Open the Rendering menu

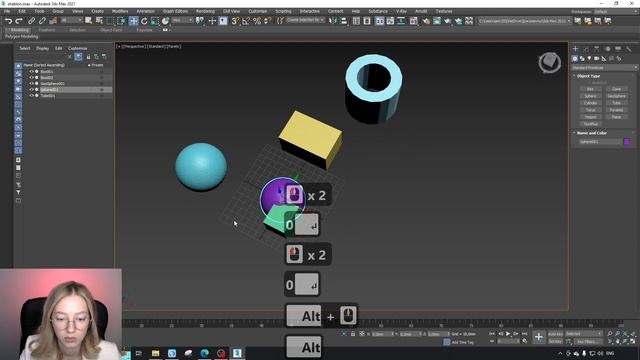pos(205,11)
